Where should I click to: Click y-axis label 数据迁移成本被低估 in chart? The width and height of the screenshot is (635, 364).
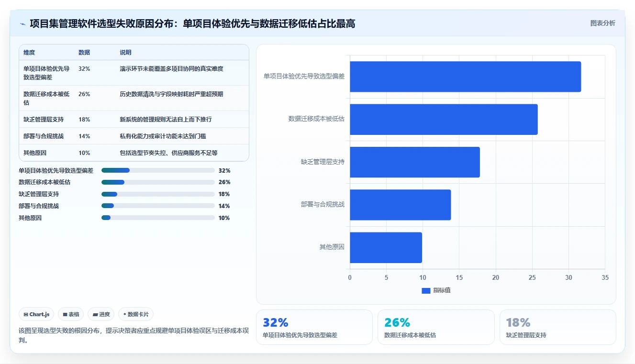316,119
